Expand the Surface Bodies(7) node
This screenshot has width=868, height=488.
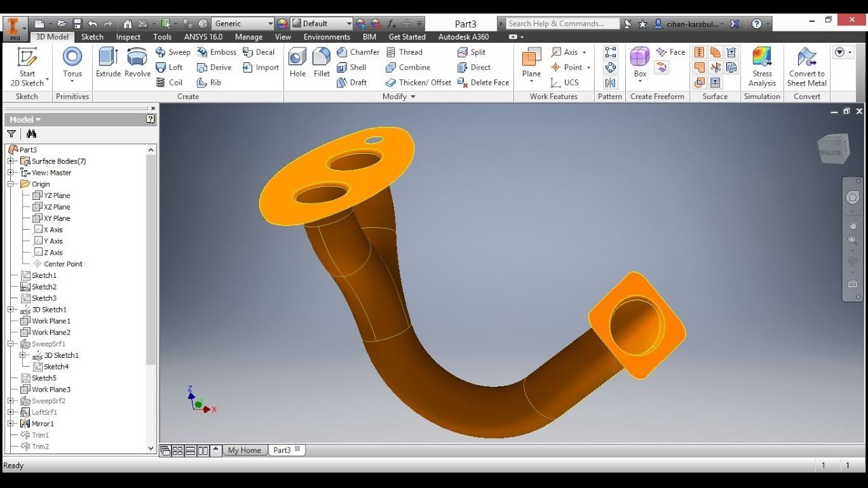(x=11, y=161)
